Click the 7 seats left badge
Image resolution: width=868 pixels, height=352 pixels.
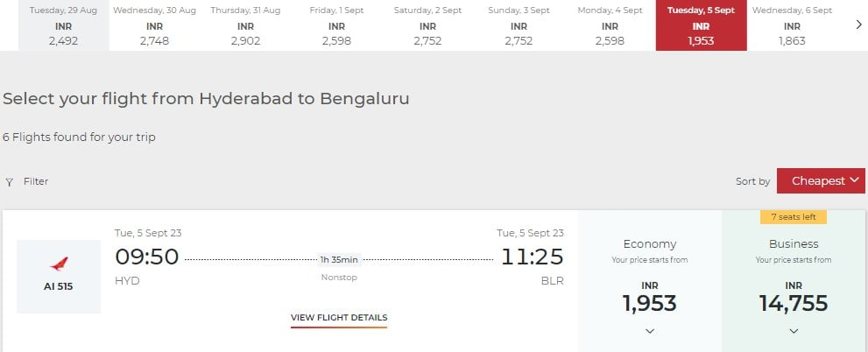pyautogui.click(x=794, y=217)
